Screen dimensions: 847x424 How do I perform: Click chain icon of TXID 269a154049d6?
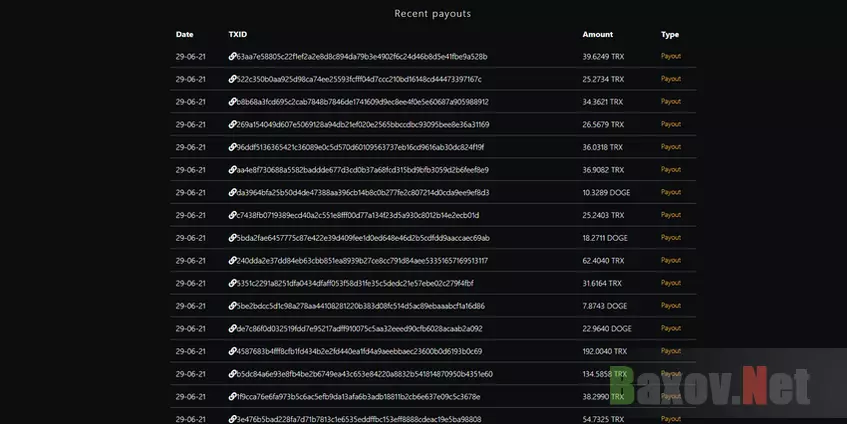232,124
